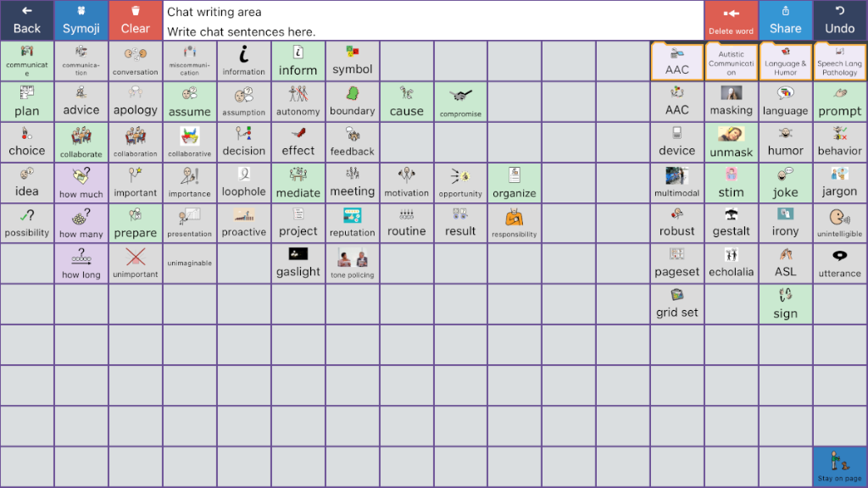Select the gaslight symbol tile
Viewport: 868px width, 488px height.
pos(298,263)
